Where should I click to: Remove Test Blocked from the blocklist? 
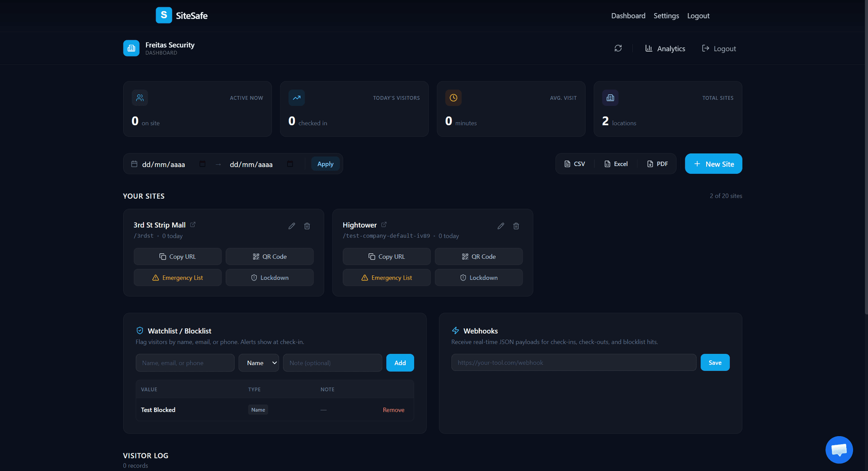point(394,410)
